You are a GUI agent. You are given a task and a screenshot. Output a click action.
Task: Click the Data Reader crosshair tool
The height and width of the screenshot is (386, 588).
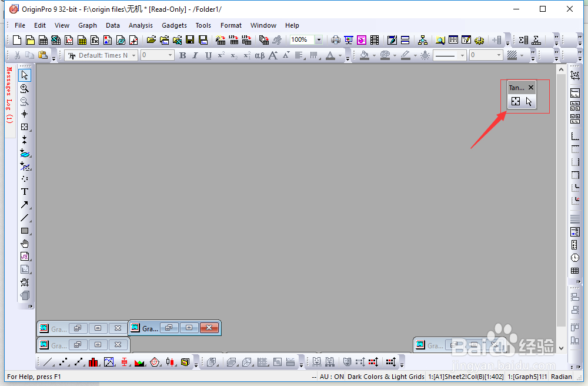click(24, 114)
